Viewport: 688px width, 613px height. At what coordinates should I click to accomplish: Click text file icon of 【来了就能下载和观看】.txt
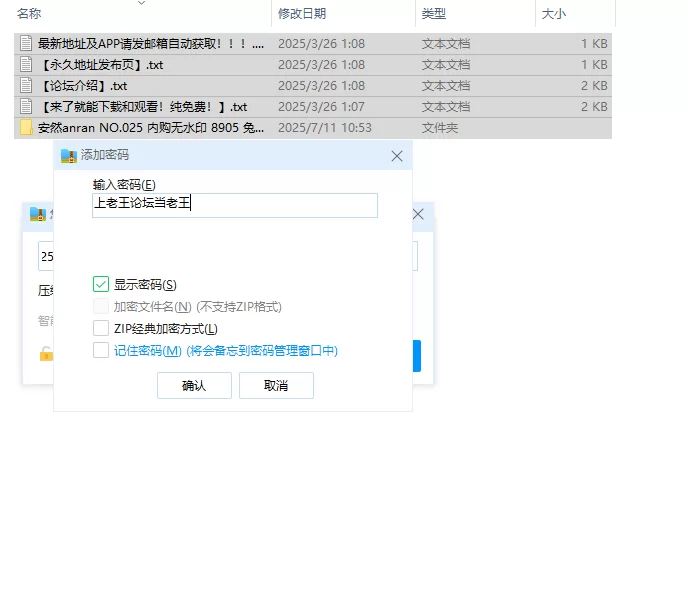point(26,107)
